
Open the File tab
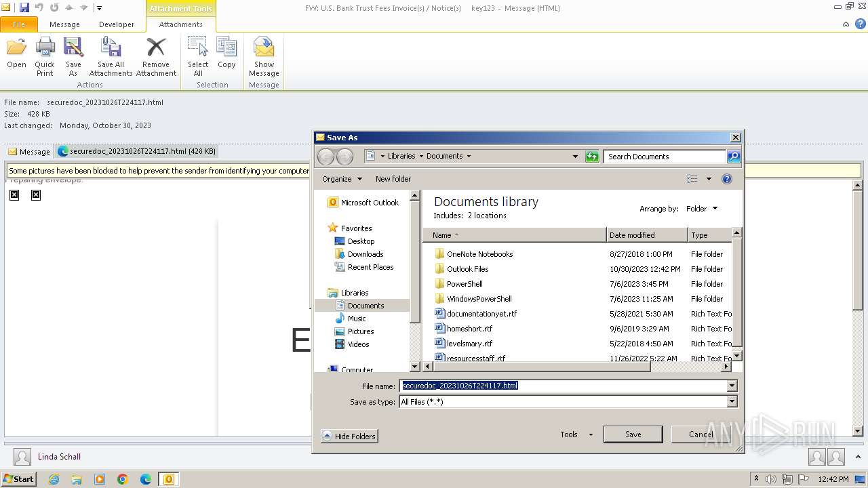(19, 24)
